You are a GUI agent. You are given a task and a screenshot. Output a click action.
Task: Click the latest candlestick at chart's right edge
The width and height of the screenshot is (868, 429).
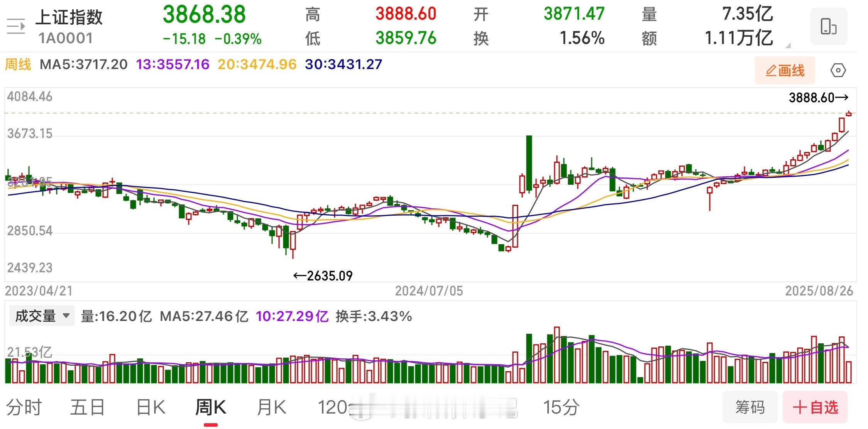point(849,114)
